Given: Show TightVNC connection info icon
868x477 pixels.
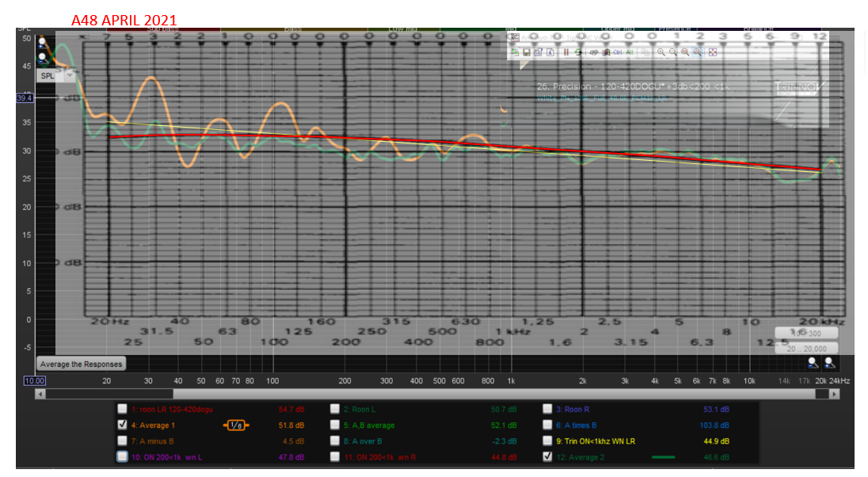Looking at the screenshot, I should click(x=550, y=52).
